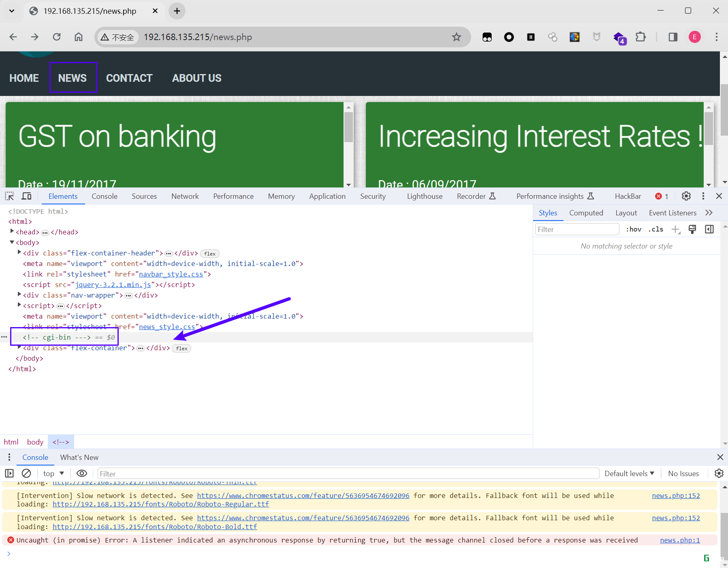Expand the nav-wrapper div node
This screenshot has height=568, width=728.
click(19, 295)
